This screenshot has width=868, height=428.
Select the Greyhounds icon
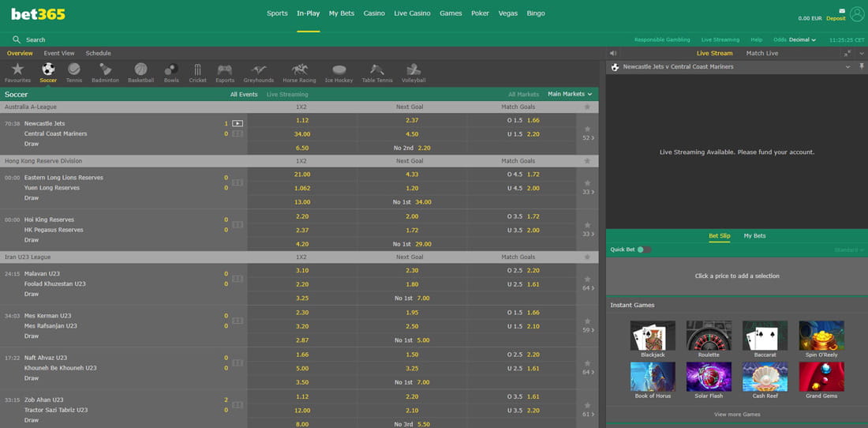259,69
